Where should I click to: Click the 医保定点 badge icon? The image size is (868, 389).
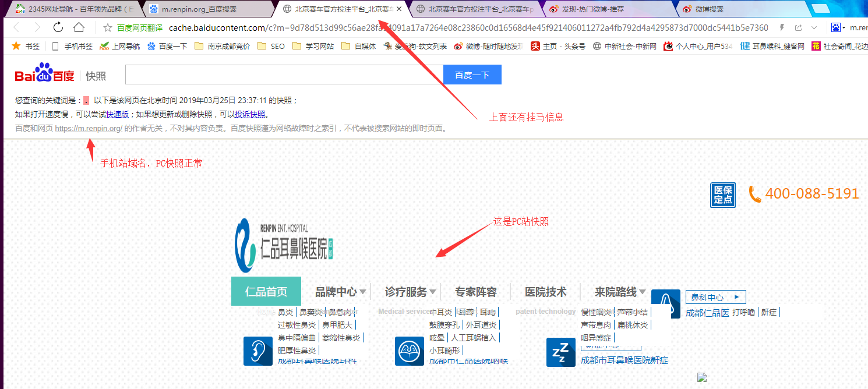coord(723,194)
